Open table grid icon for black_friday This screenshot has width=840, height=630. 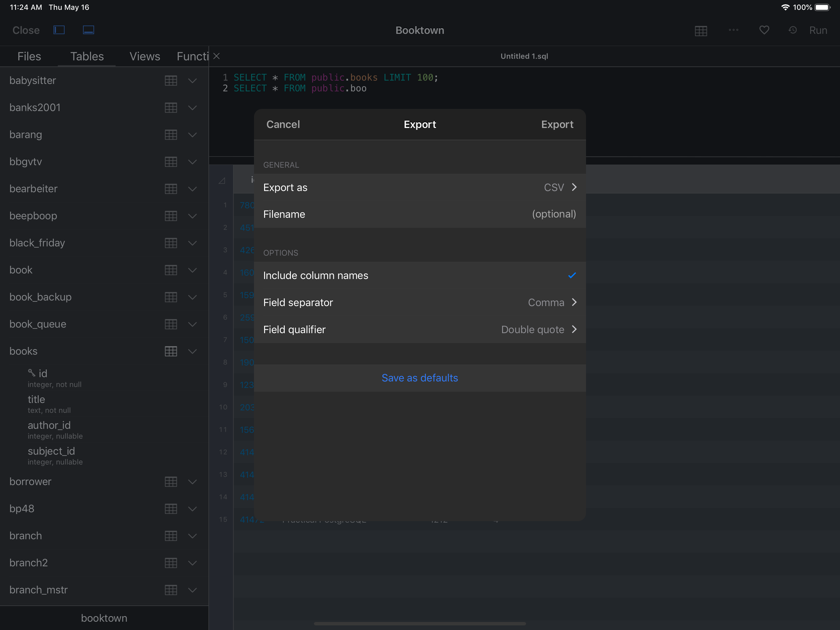point(171,243)
